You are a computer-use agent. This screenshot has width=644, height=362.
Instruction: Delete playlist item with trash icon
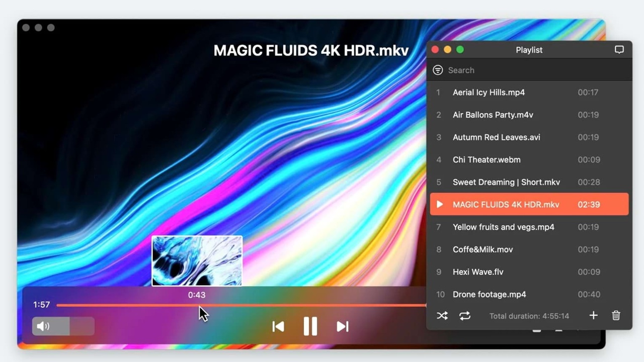(616, 315)
